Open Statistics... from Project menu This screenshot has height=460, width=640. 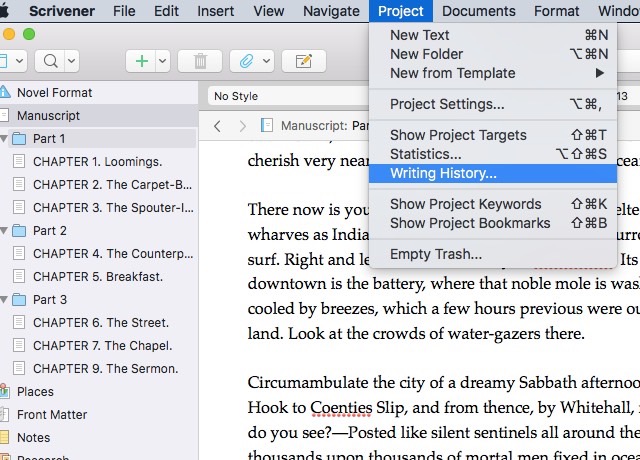[x=493, y=154]
